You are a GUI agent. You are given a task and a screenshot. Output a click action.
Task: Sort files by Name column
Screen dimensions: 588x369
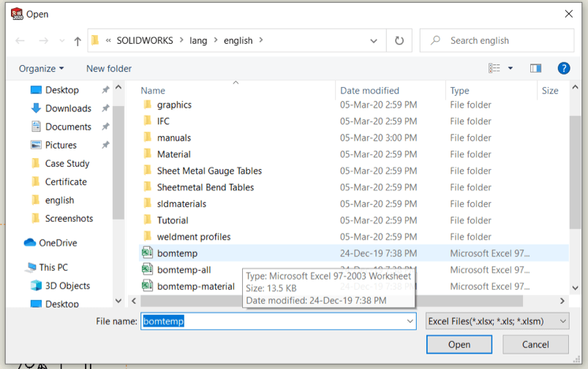tap(153, 91)
